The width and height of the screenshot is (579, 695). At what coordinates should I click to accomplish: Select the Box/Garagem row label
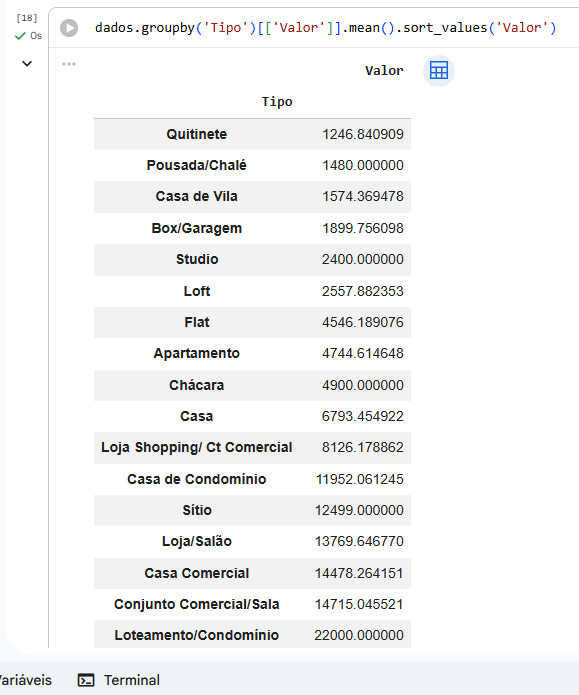[x=196, y=228]
